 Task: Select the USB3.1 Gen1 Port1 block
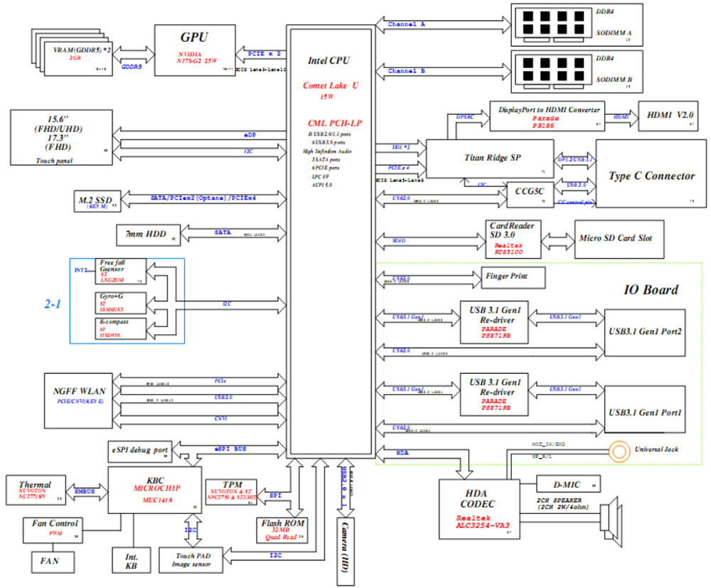(x=645, y=410)
